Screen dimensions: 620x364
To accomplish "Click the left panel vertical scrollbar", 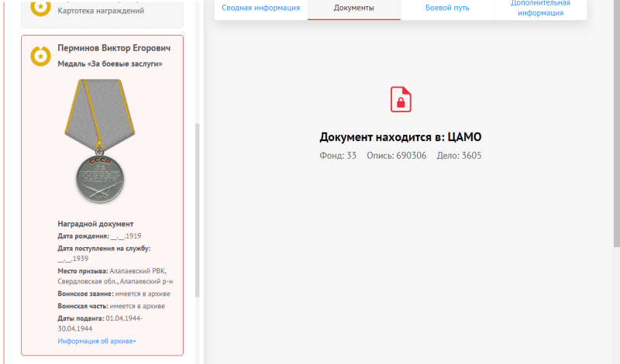I will (x=198, y=210).
